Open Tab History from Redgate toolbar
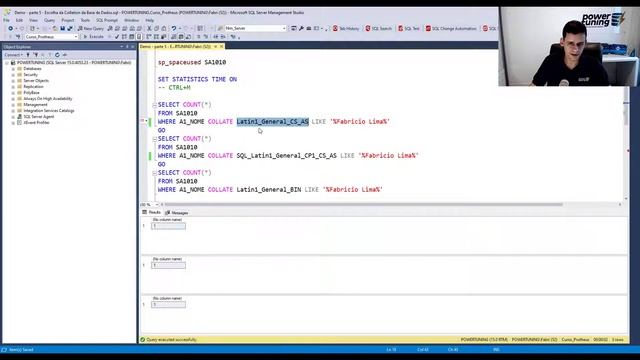 point(346,29)
